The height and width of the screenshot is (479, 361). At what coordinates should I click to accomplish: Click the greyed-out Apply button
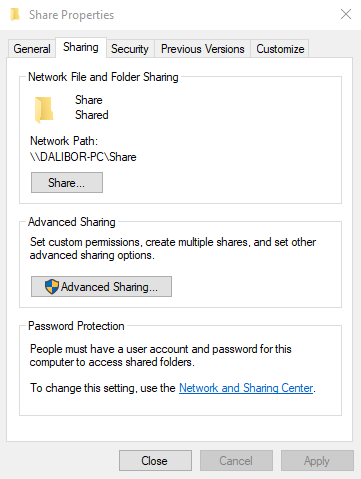pyautogui.click(x=317, y=461)
